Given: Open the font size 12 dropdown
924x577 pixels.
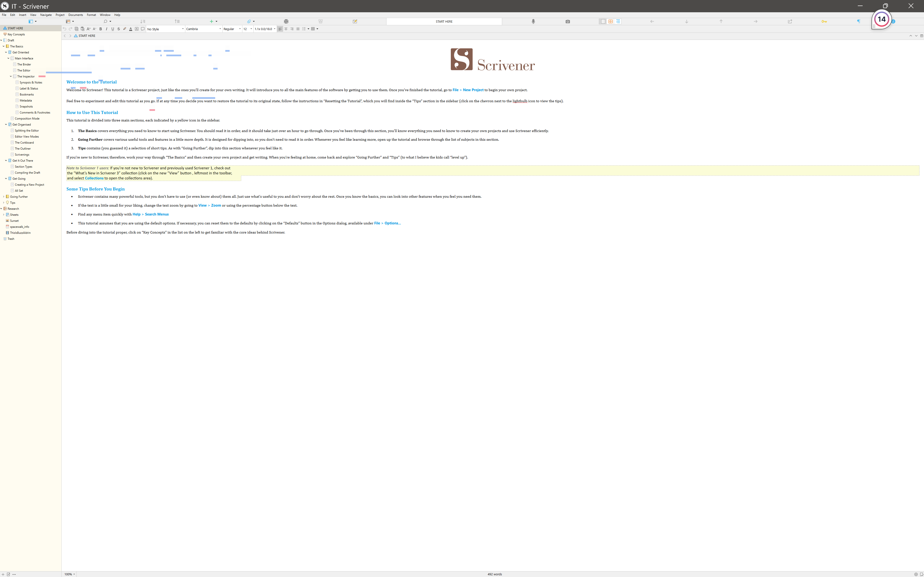Looking at the screenshot, I should (x=248, y=29).
